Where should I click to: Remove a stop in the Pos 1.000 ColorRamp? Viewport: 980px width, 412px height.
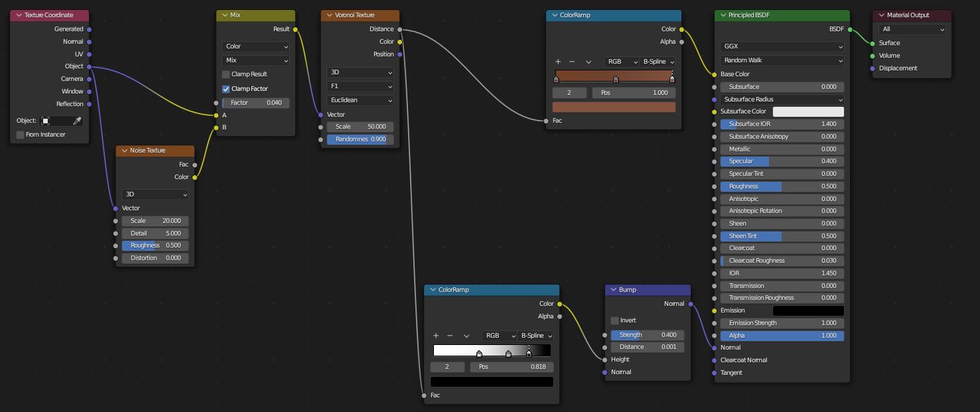point(572,62)
